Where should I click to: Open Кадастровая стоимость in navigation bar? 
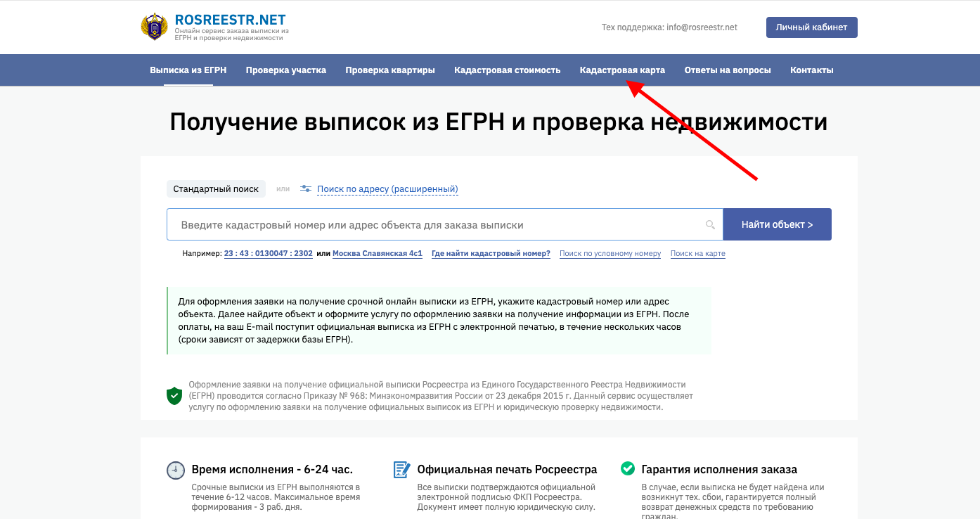[x=508, y=70]
